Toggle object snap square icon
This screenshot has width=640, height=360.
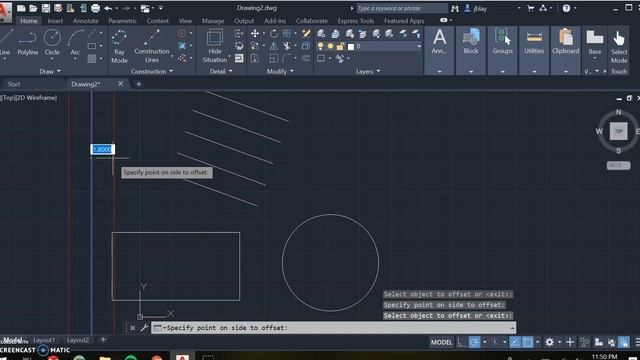[x=527, y=342]
